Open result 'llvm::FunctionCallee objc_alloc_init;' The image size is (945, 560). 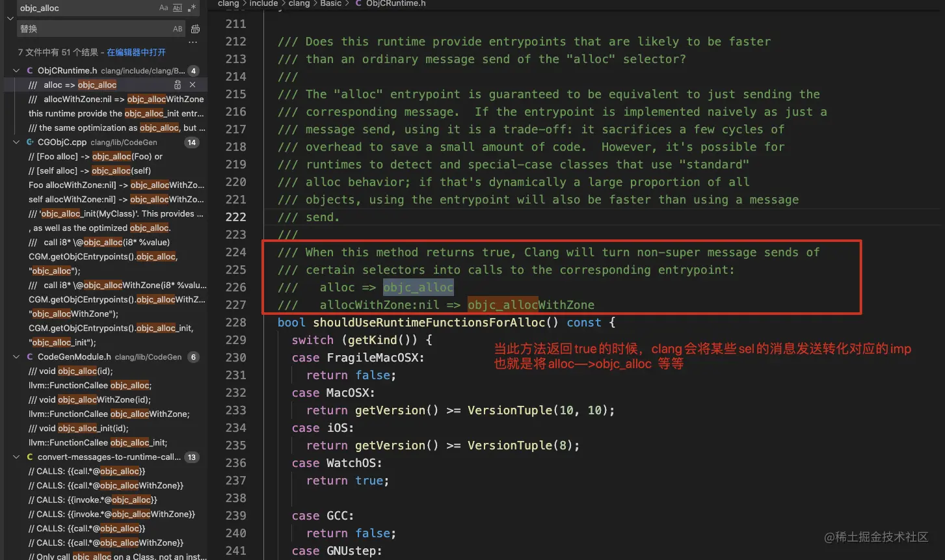point(98,443)
